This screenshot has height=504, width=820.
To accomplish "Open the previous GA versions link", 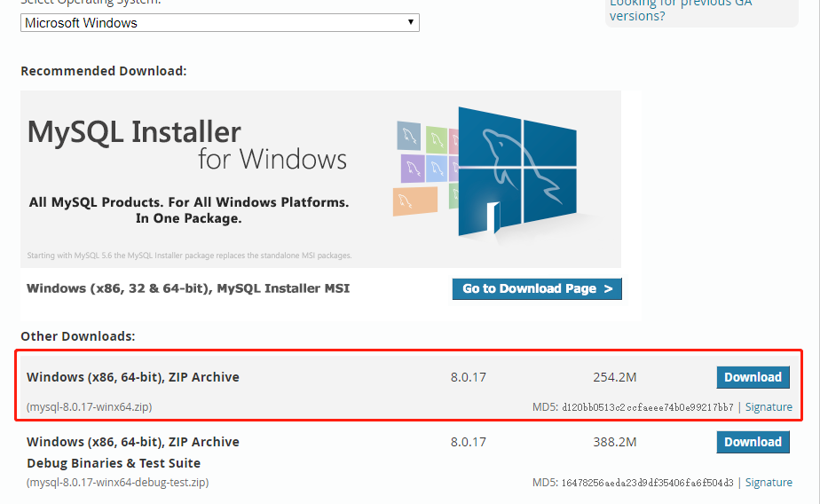I will click(681, 10).
